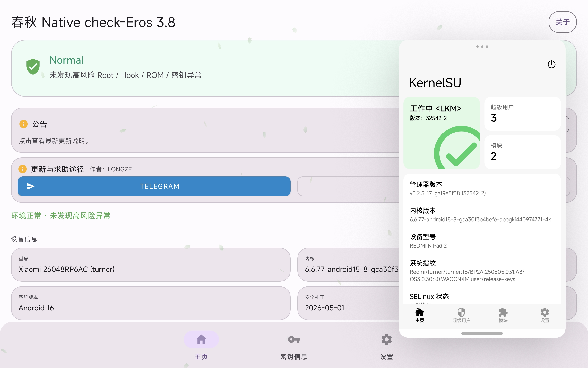Tap the 内核 6.6.77-android15 card

pos(348,265)
